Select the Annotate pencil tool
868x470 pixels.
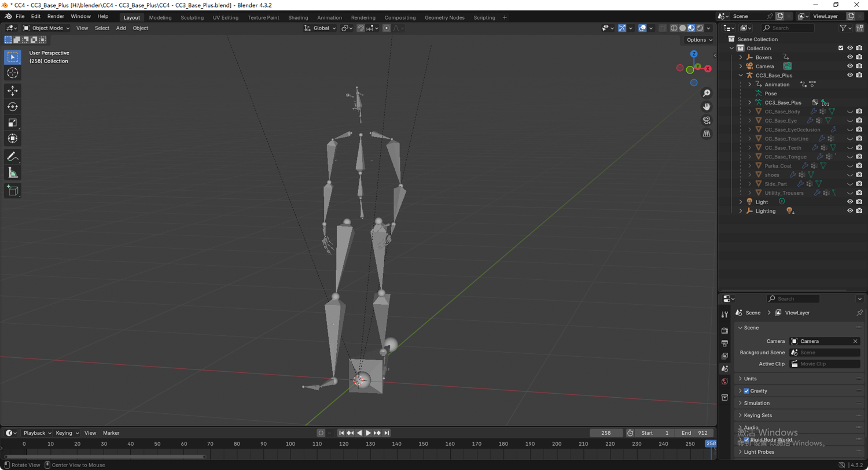(x=13, y=157)
